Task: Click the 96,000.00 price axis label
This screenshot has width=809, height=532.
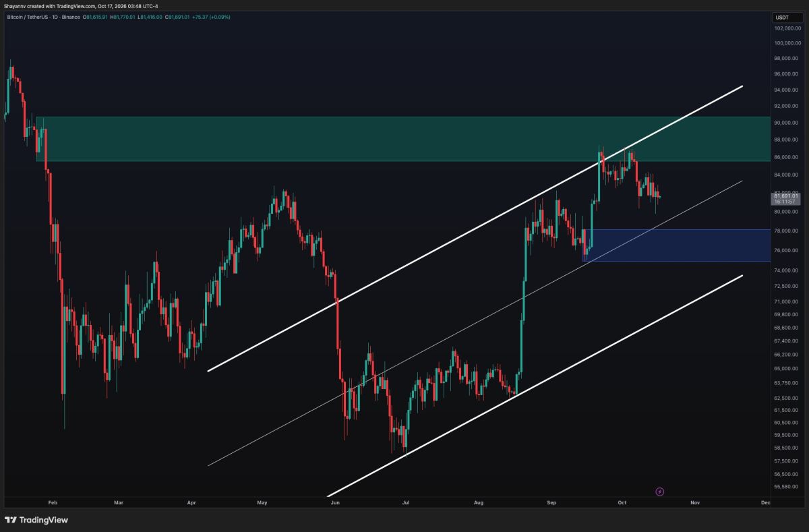Action: [787, 74]
